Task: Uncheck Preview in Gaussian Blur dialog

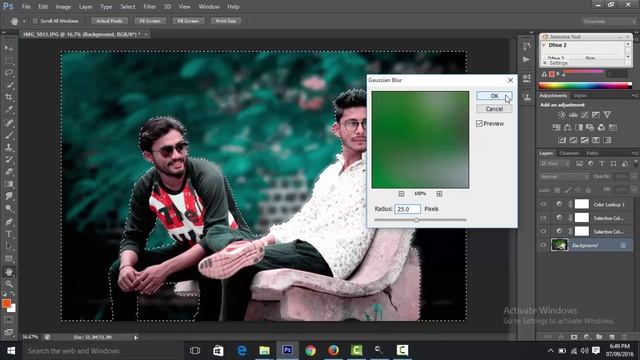Action: pyautogui.click(x=479, y=123)
